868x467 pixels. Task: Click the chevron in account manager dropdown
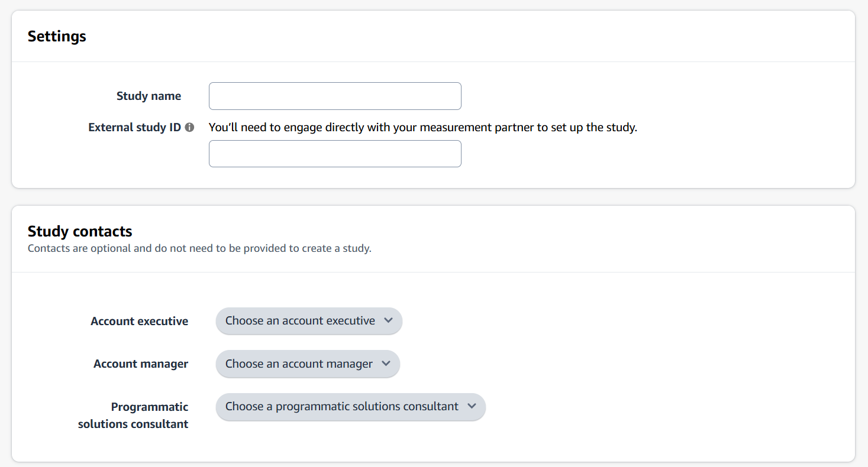pos(386,364)
